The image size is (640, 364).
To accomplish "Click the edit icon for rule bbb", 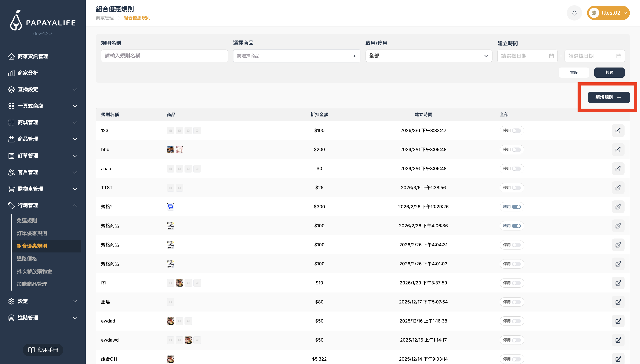I will coord(618,149).
